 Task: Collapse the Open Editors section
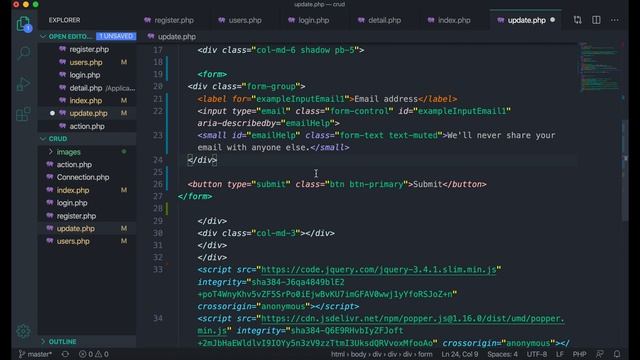tap(43, 36)
